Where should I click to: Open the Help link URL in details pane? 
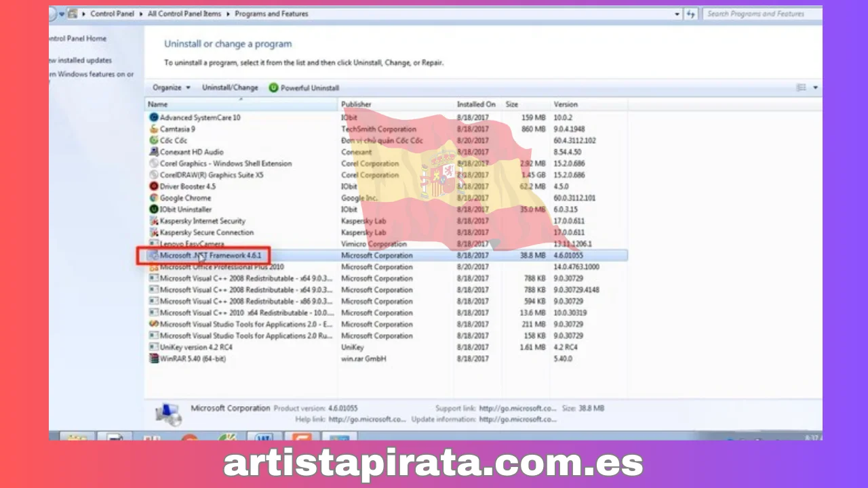coord(367,420)
